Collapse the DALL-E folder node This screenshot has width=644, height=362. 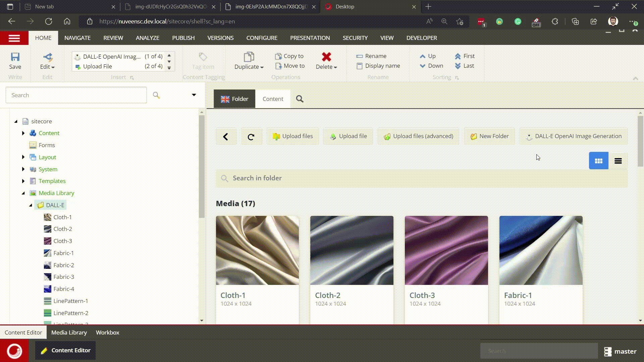[x=31, y=205]
